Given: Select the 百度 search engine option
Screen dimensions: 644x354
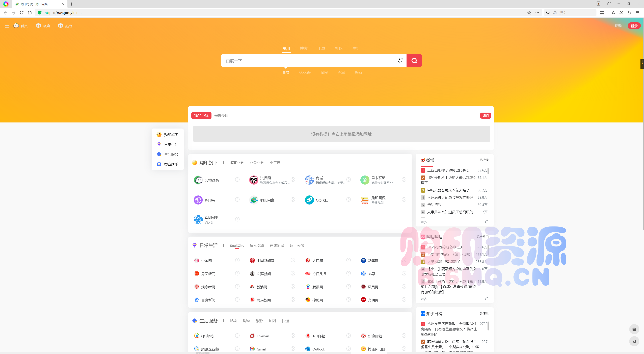Looking at the screenshot, I should pos(285,72).
